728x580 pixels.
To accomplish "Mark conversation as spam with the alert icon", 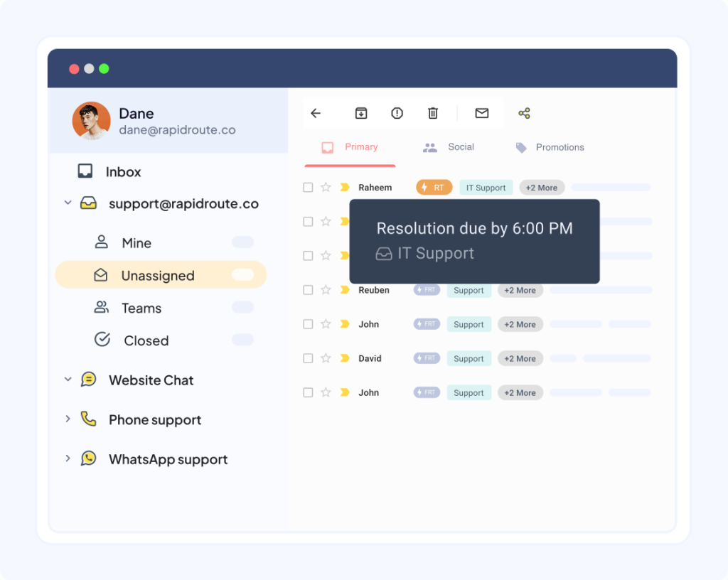I will [x=397, y=113].
